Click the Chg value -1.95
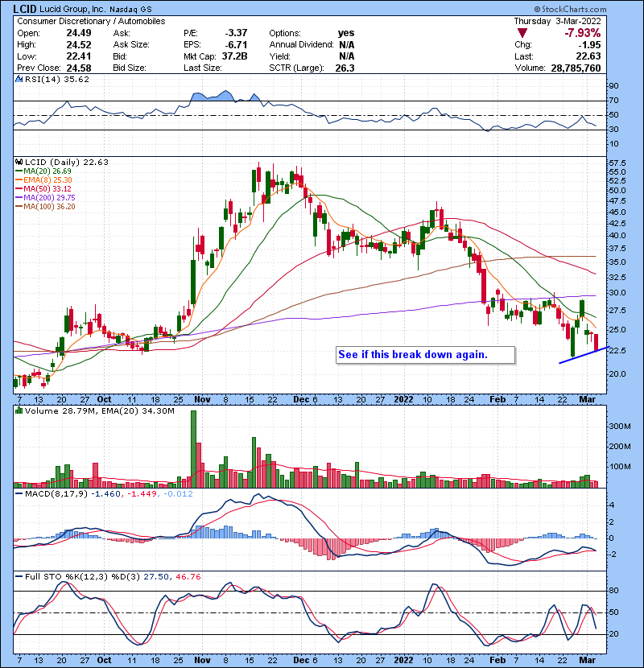Image resolution: width=644 pixels, height=668 pixels. click(589, 45)
